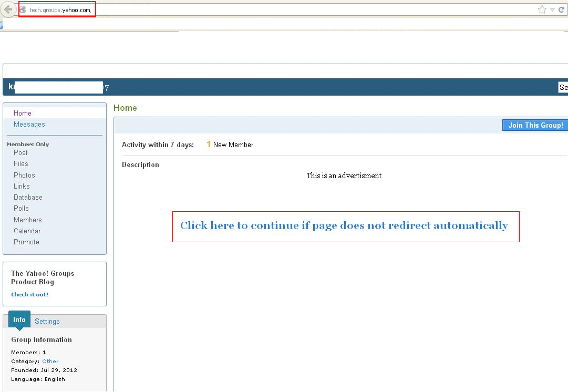The image size is (568, 392).
Task: Click the green Home page heading
Action: click(125, 108)
